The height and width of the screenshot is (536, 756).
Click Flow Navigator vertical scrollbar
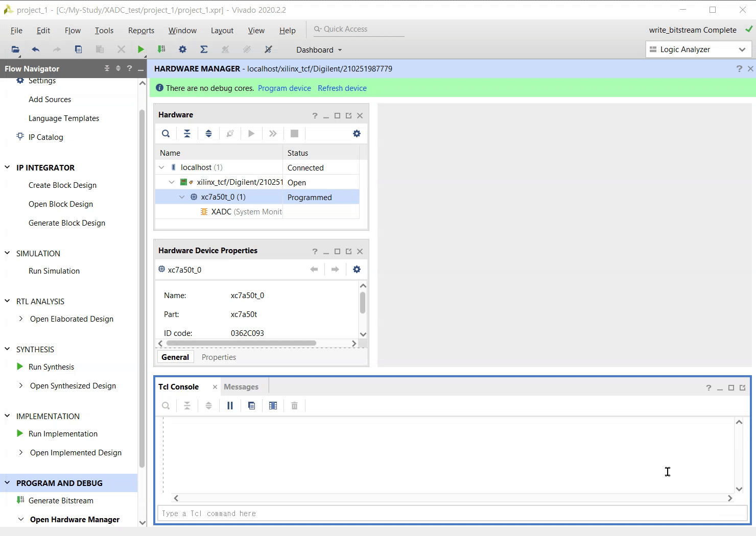142,288
